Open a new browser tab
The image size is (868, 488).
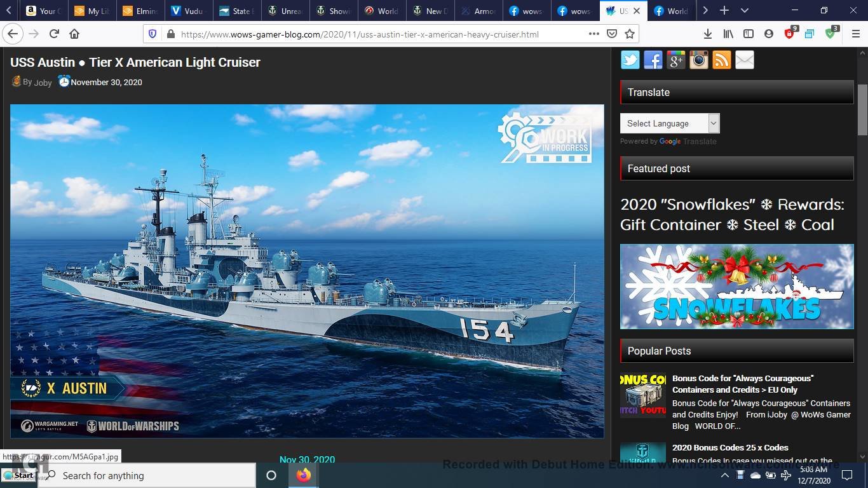pos(724,10)
